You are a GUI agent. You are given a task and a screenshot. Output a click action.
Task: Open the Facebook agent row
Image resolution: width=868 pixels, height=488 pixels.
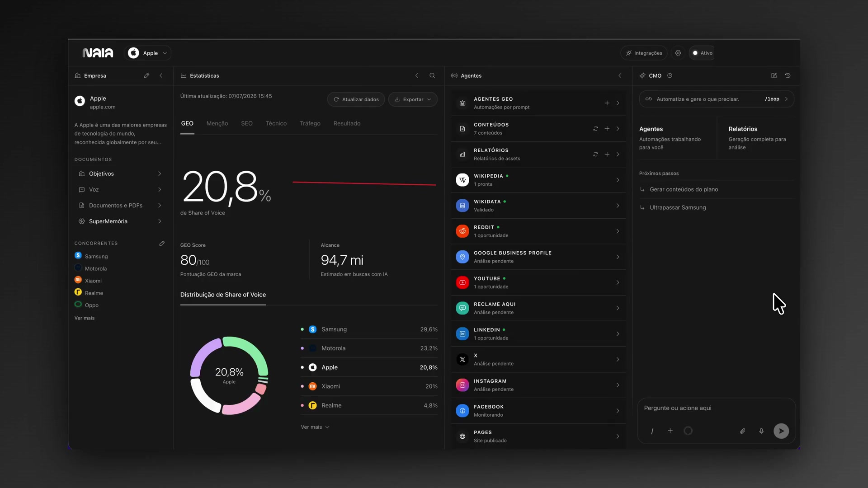[538, 411]
